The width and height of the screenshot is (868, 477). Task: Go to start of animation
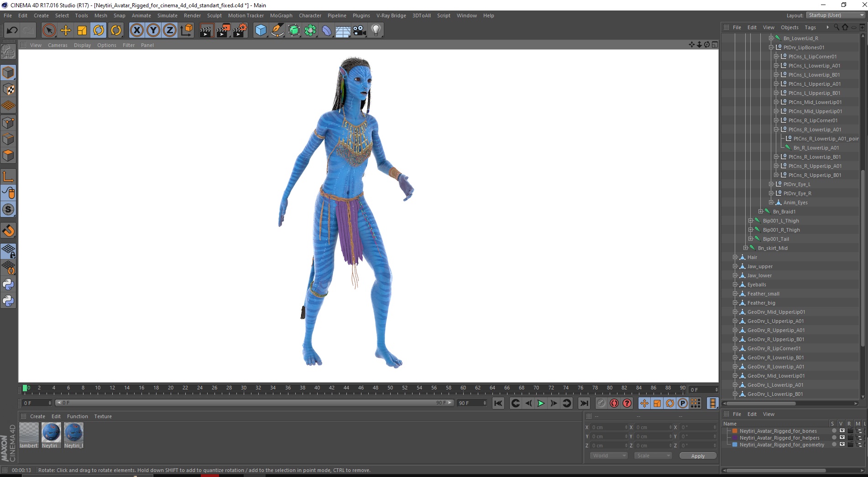(x=498, y=403)
